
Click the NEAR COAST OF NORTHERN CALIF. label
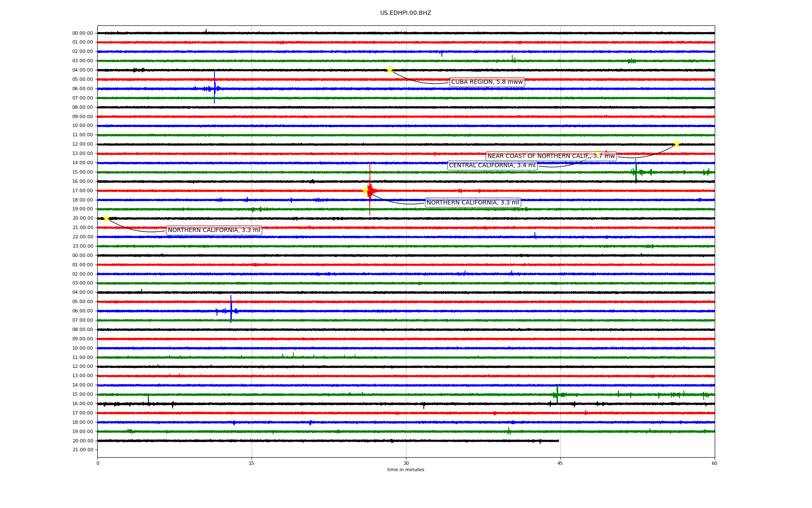(551, 156)
